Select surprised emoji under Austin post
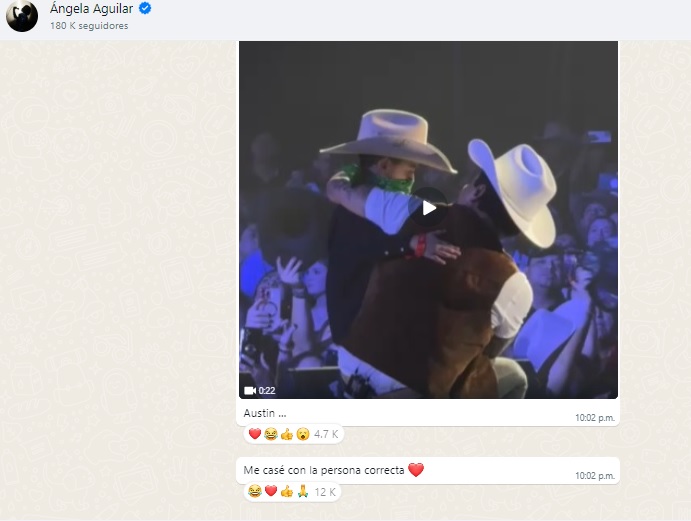The width and height of the screenshot is (691, 521). tap(303, 434)
